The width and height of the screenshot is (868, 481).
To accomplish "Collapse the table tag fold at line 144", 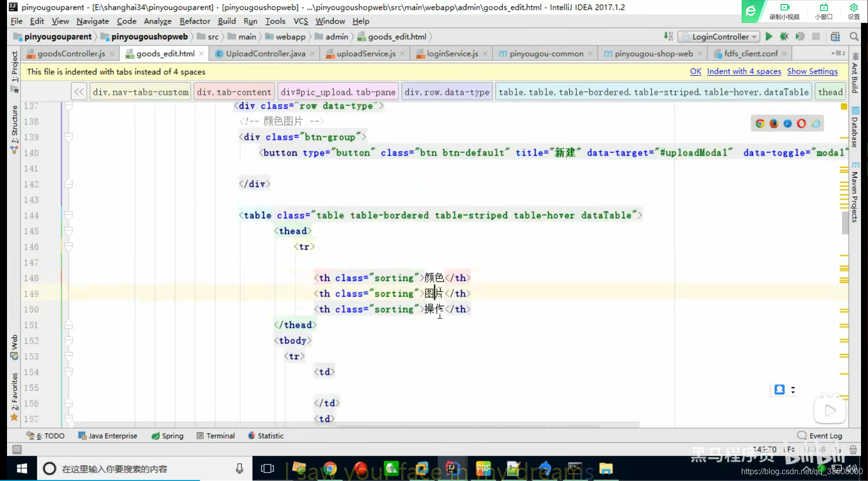I will pos(69,215).
